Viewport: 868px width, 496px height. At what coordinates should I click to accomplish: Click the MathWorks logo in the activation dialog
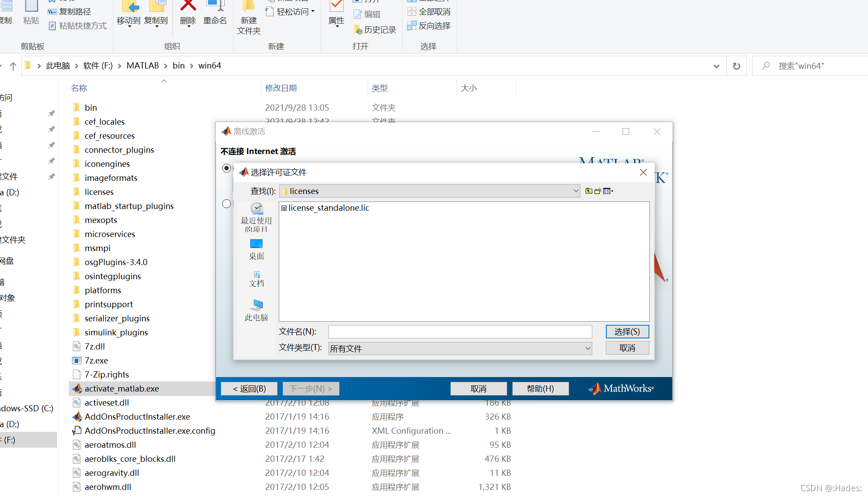tap(620, 388)
